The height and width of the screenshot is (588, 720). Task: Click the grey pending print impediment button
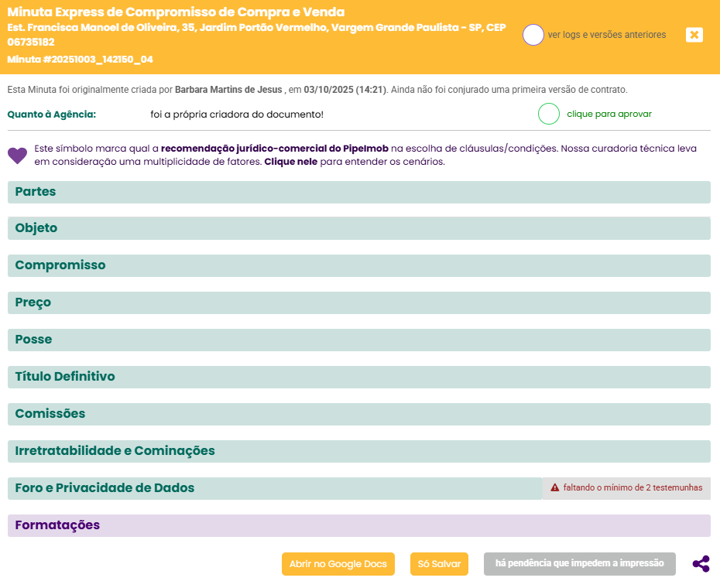click(579, 563)
